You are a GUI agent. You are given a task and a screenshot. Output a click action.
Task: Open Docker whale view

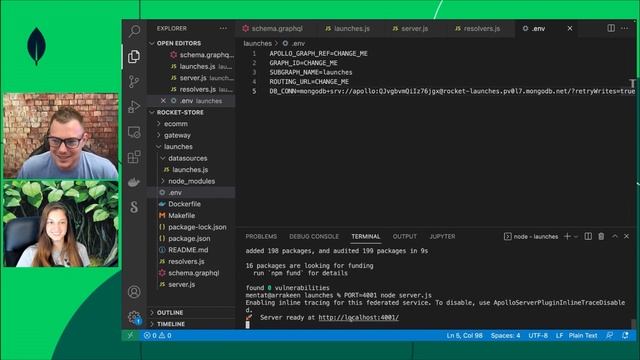(x=134, y=182)
